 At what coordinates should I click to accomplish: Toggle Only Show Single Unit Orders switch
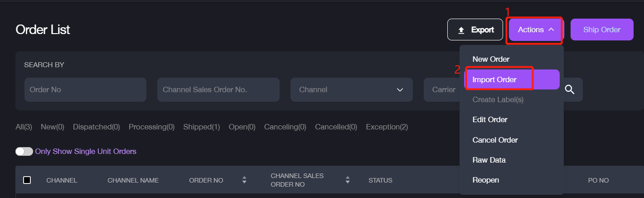click(x=24, y=151)
